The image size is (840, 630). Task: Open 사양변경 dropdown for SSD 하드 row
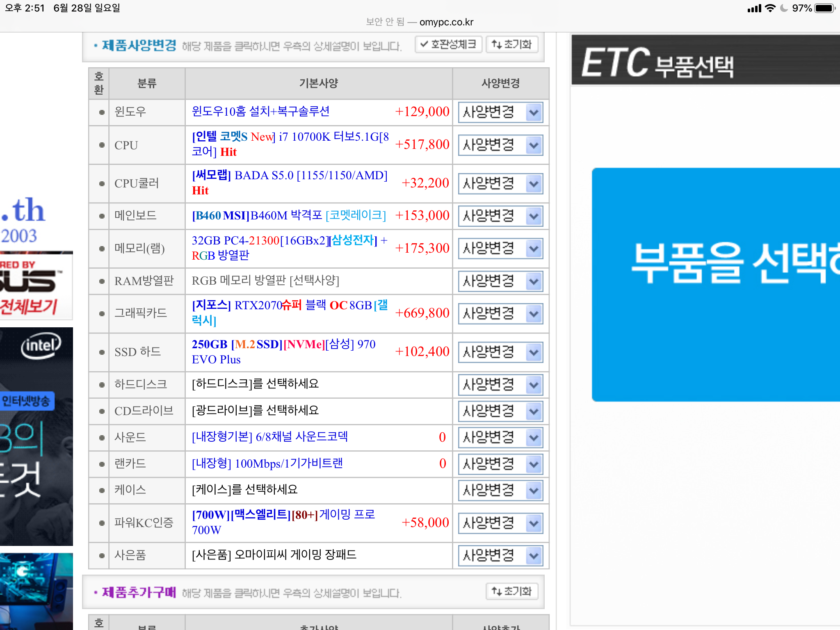pos(500,352)
